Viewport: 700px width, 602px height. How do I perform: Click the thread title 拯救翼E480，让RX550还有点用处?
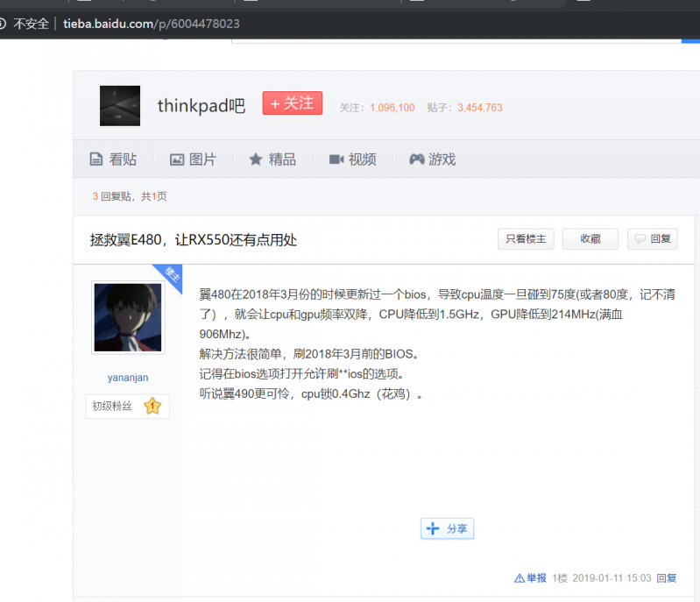pos(194,240)
